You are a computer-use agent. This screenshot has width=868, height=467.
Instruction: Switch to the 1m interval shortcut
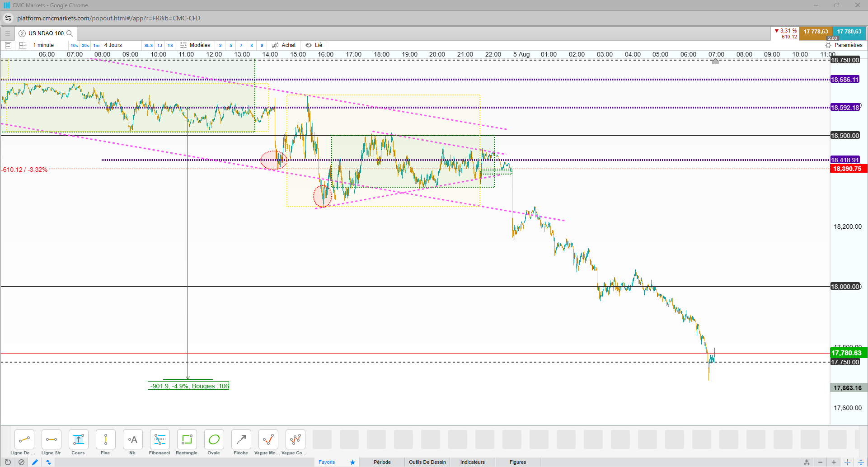coord(96,45)
